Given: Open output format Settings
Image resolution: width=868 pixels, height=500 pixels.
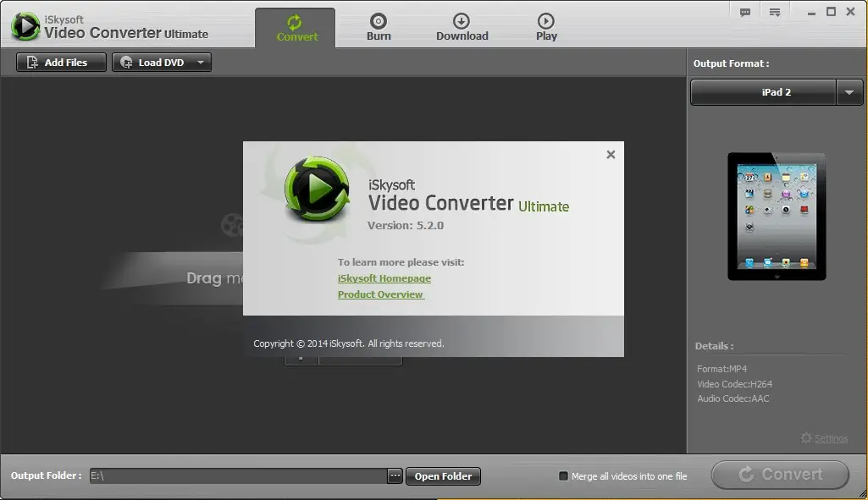Looking at the screenshot, I should pyautogui.click(x=831, y=438).
